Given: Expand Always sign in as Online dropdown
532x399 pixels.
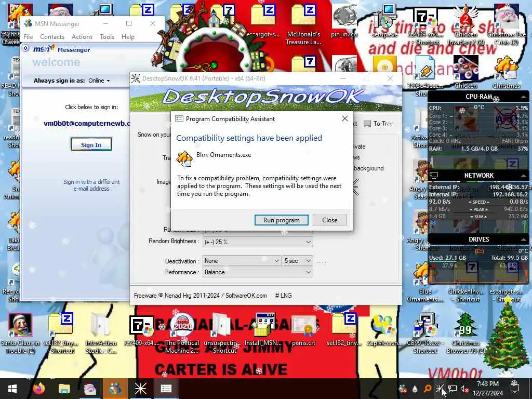Looking at the screenshot, I should (x=99, y=81).
